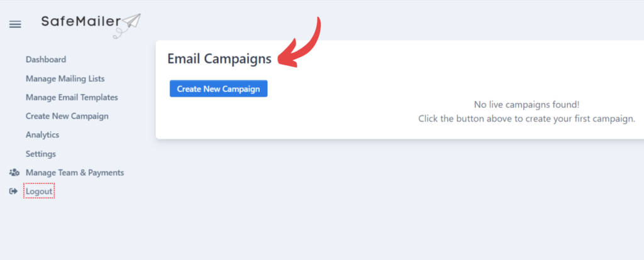Click the No live campaigns found message
This screenshot has width=644, height=260.
click(526, 105)
